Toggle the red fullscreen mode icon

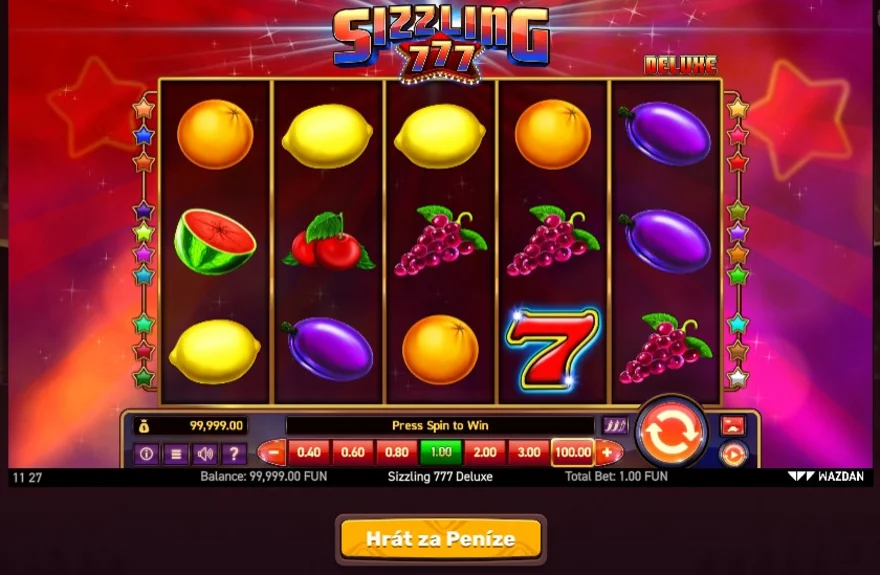(x=733, y=426)
